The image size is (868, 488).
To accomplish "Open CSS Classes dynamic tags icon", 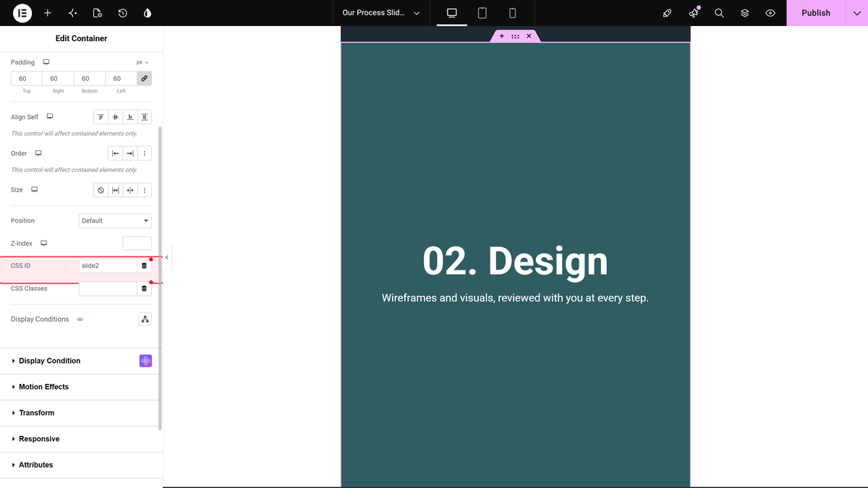I will click(x=144, y=288).
